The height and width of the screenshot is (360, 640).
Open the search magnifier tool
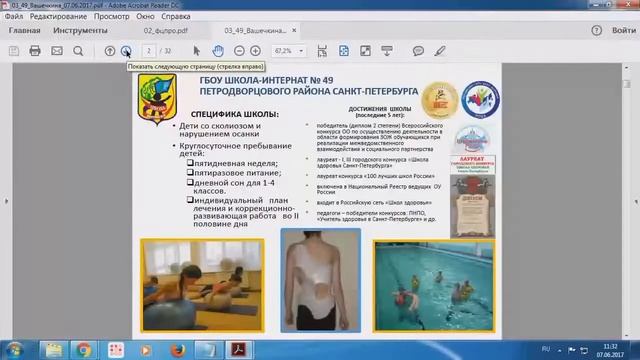78,51
